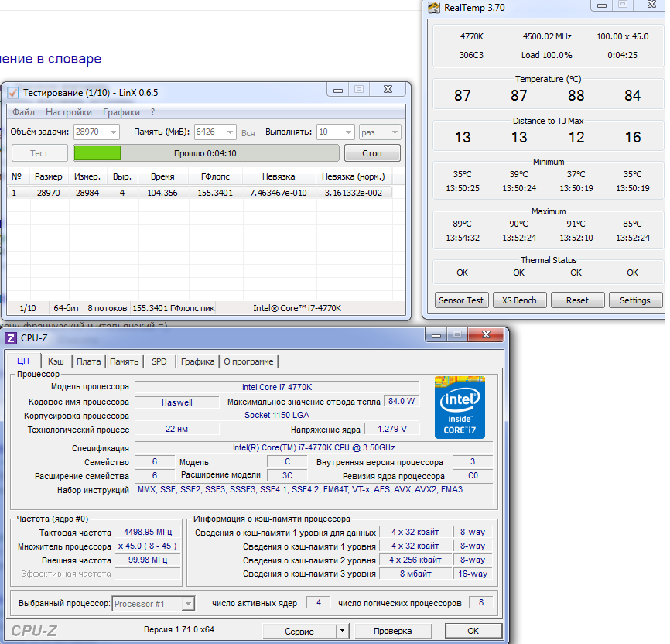
Task: Click the Вся memory button
Action: point(248,133)
